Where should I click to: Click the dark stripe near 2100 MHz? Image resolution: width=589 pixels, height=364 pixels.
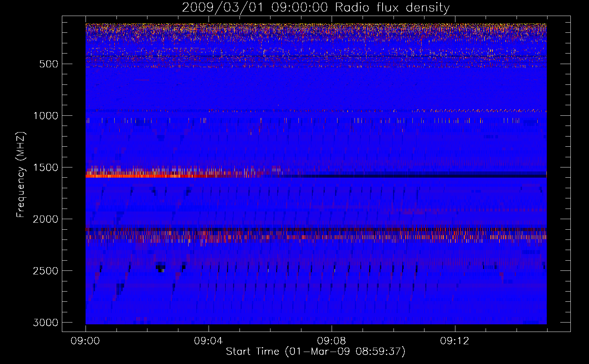tap(316, 229)
